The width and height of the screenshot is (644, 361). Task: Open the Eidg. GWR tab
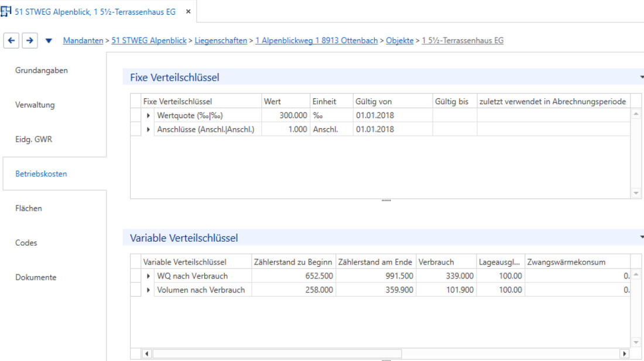pos(34,139)
